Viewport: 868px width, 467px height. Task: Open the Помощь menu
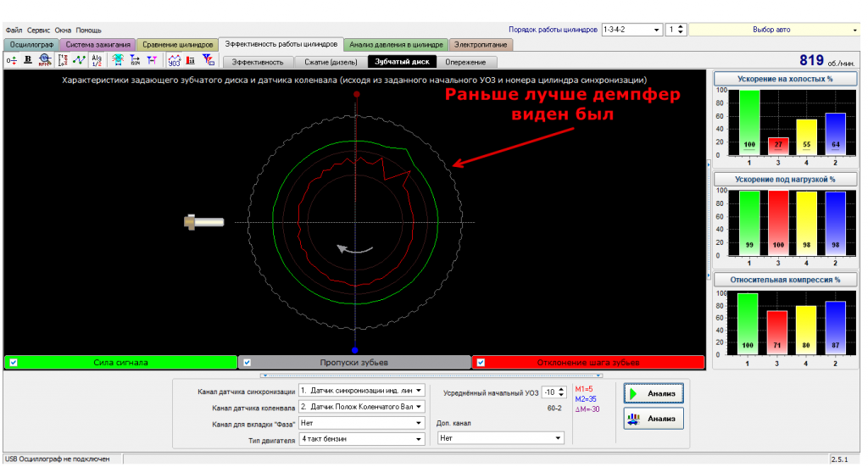point(88,31)
